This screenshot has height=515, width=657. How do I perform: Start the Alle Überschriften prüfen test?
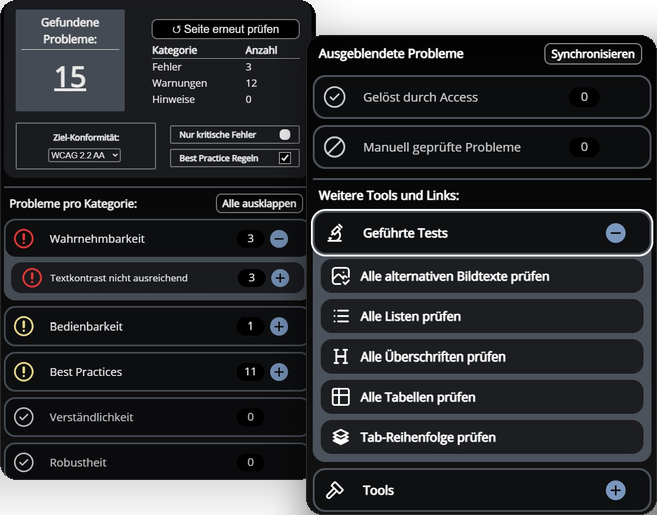(x=482, y=357)
